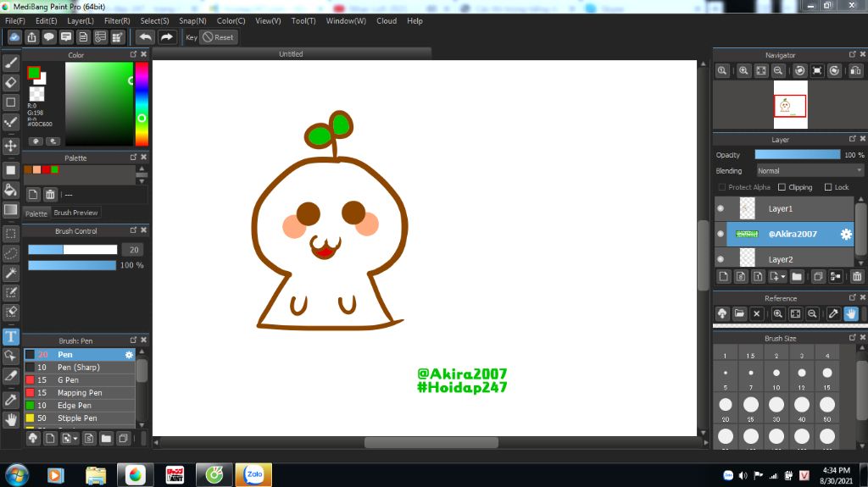The width and height of the screenshot is (868, 487).
Task: Pop out the Navigator panel
Action: [853, 54]
